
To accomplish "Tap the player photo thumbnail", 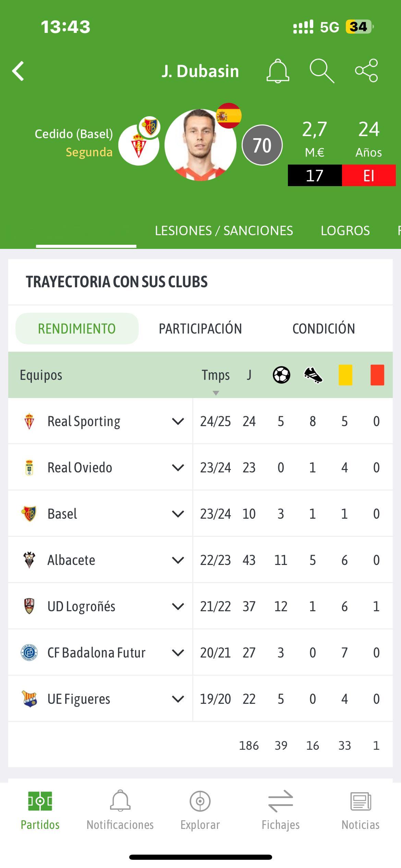I will click(x=200, y=145).
